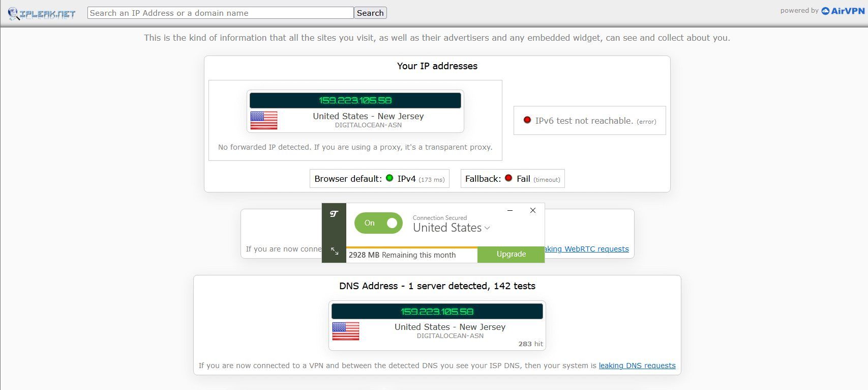868x390 pixels.
Task: Click the DNS Address - 1 server detected heading
Action: (x=437, y=286)
